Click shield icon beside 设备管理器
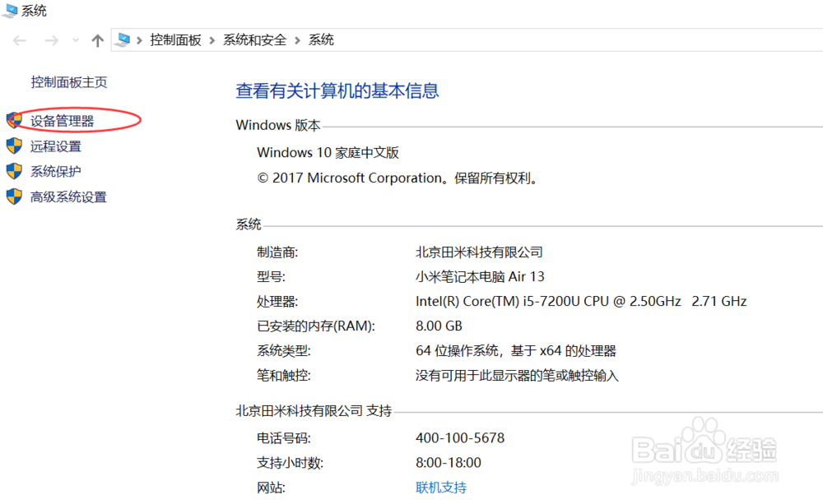823x504 pixels. (14, 120)
